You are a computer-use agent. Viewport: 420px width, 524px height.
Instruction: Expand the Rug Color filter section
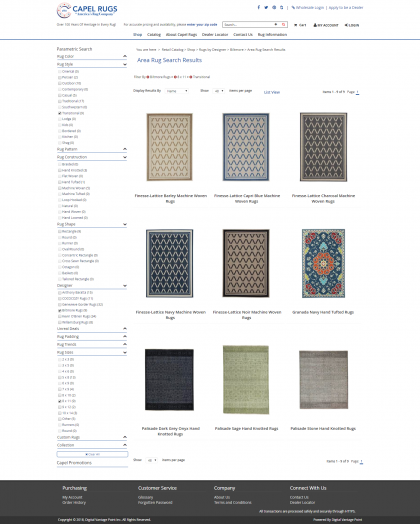pyautogui.click(x=92, y=56)
